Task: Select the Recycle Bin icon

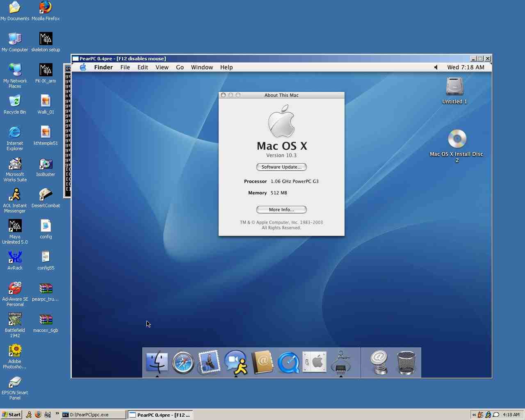Action: point(15,104)
